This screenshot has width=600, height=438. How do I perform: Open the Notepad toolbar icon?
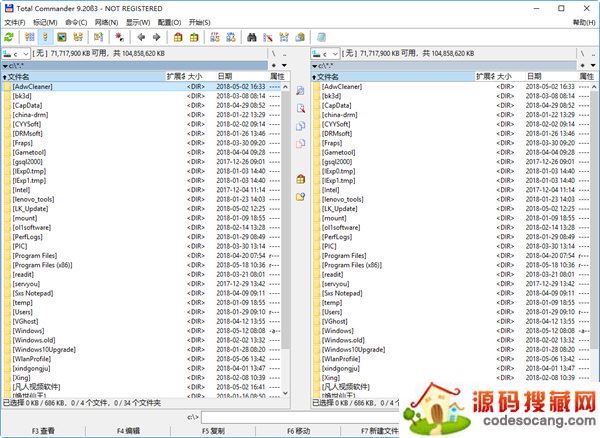(321, 37)
